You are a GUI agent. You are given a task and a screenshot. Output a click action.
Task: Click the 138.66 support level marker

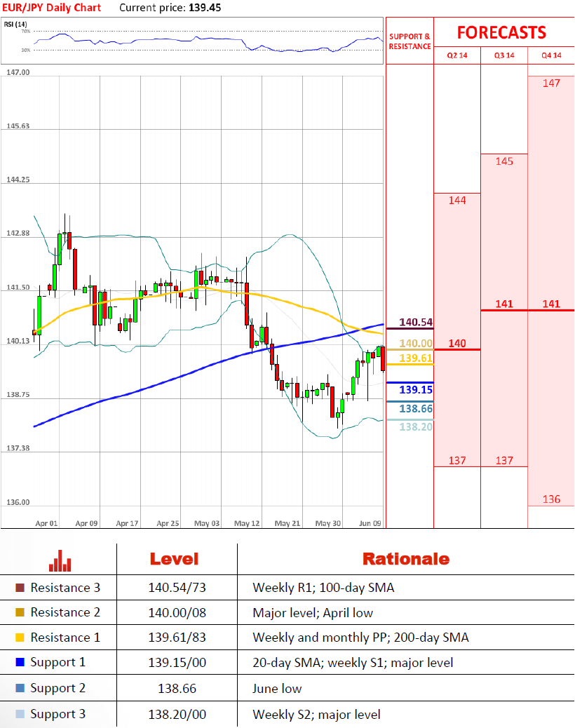tap(415, 409)
